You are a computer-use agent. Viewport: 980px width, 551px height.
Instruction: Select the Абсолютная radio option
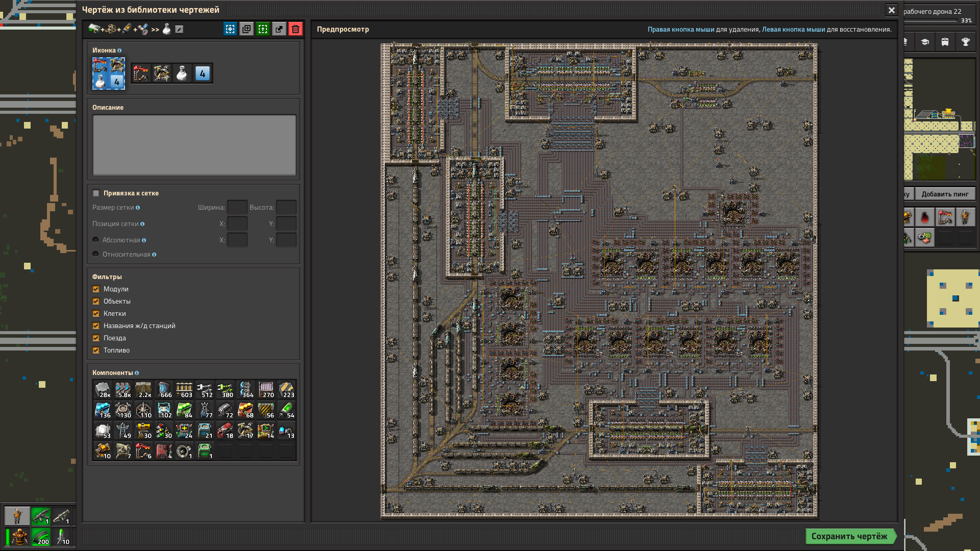(x=95, y=240)
